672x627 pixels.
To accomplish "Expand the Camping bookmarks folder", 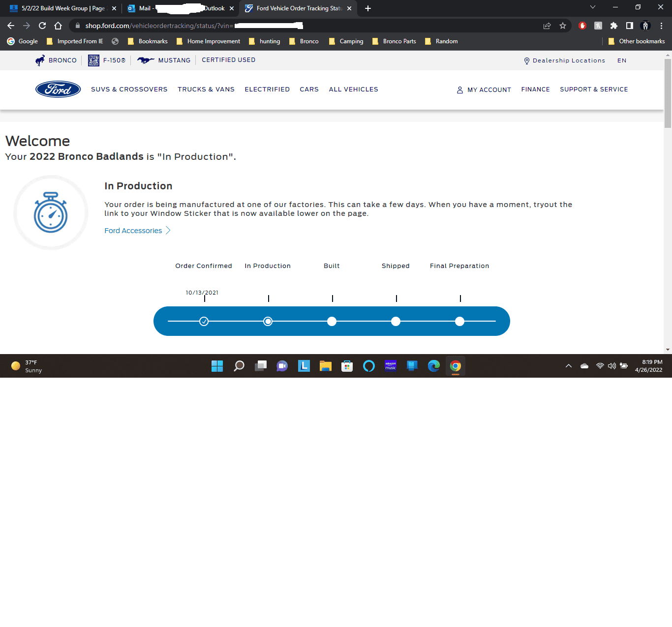I will (x=346, y=41).
